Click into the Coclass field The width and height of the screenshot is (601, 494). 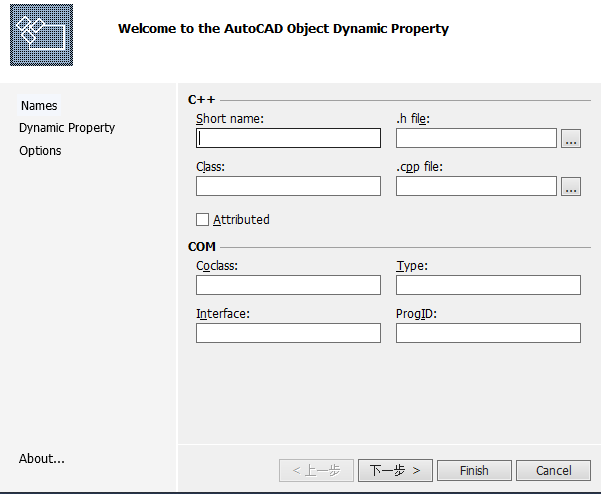click(288, 285)
